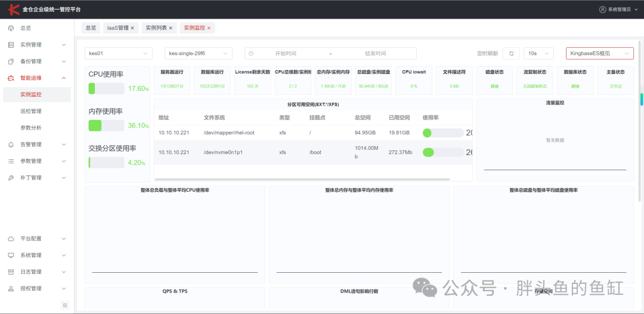Expand the 授权管理 sidebar menu
Image resolution: width=644 pixels, height=314 pixels.
(x=37, y=288)
